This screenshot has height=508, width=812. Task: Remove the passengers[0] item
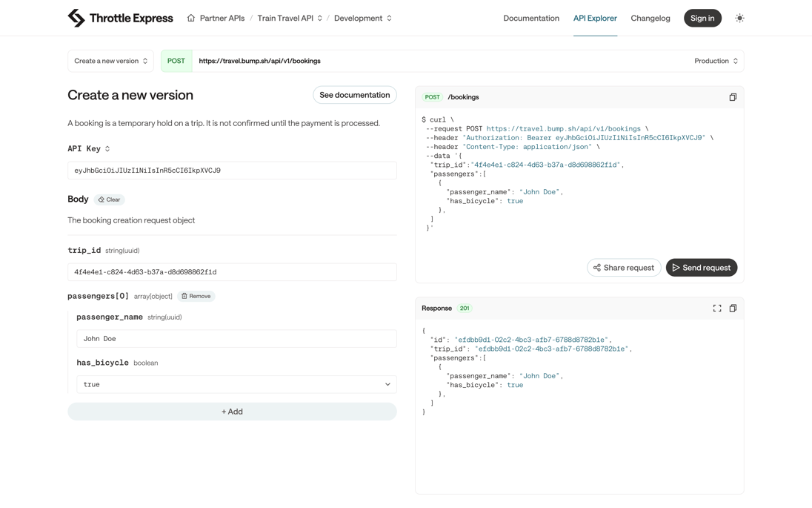tap(196, 295)
